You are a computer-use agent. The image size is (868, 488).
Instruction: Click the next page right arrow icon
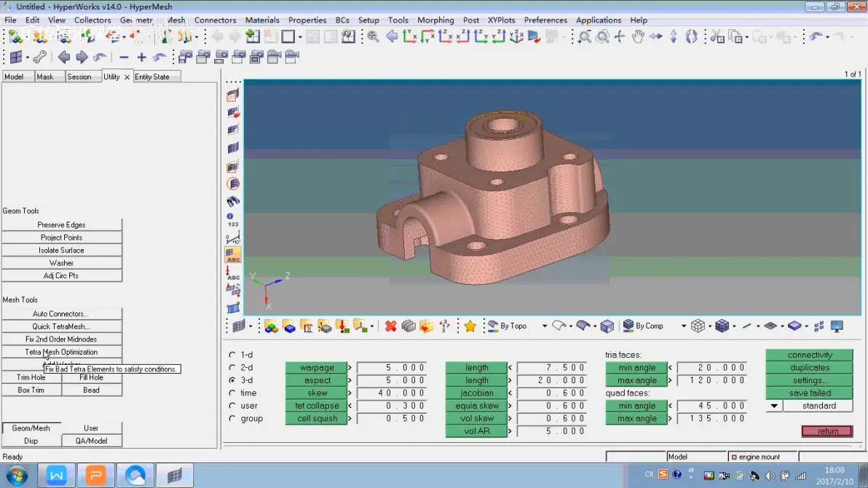click(x=82, y=57)
